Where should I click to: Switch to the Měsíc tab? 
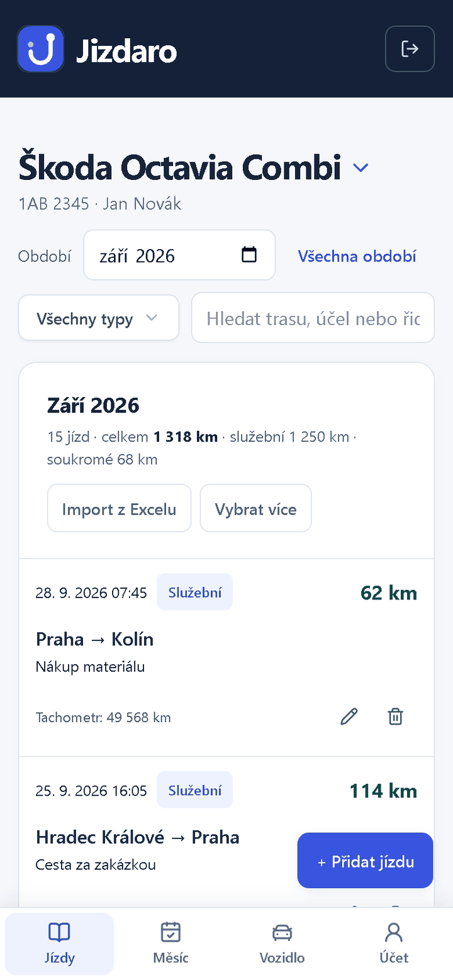click(171, 944)
